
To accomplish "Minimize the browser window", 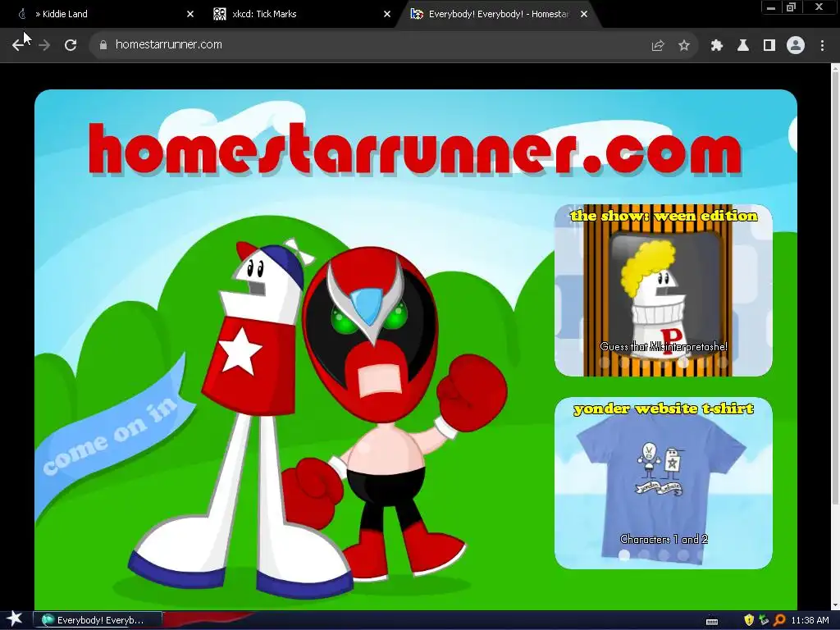I will click(771, 7).
